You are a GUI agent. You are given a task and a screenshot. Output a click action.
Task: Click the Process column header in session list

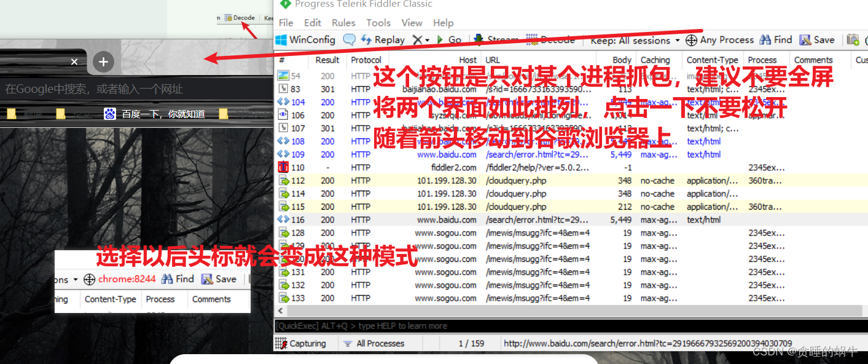coord(763,60)
